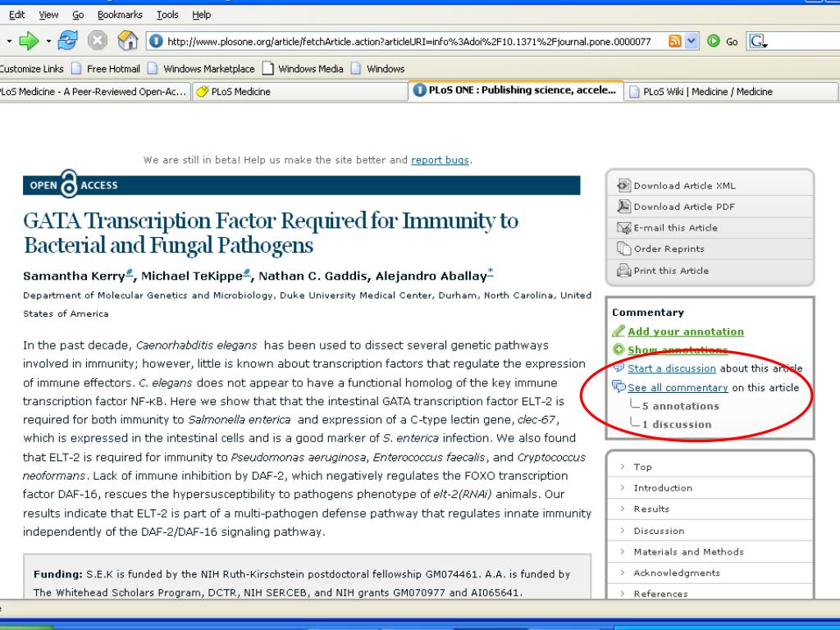Click the green icon beside Show annotations
The image size is (840, 630).
coord(619,349)
